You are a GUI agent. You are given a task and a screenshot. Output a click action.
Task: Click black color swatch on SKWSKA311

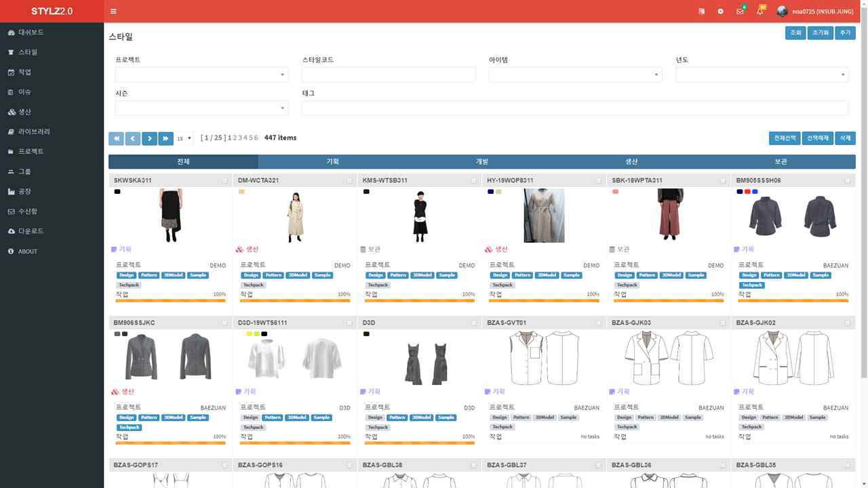(x=117, y=192)
